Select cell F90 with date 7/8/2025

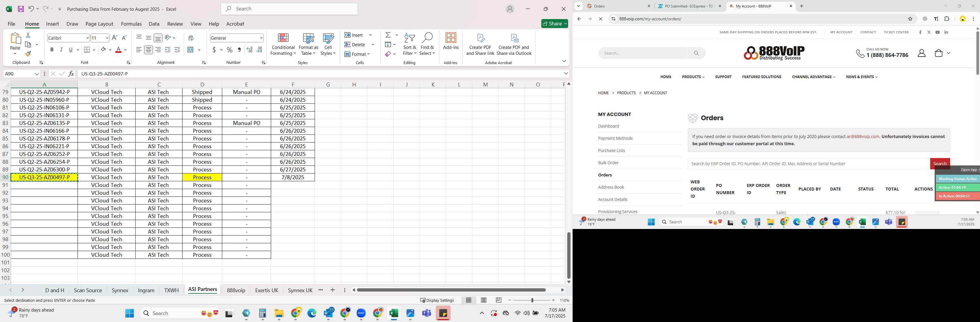pos(293,177)
